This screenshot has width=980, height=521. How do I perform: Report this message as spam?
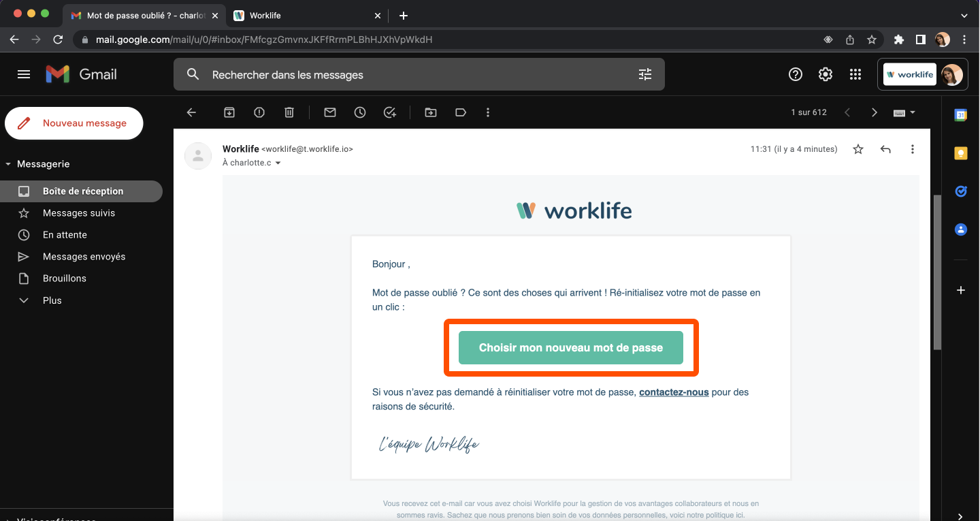259,112
